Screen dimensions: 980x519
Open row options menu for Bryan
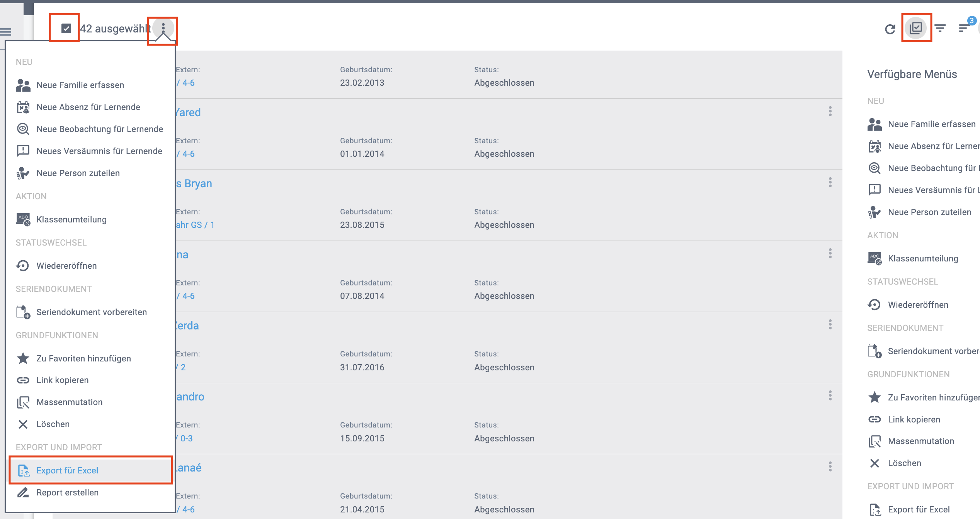tap(830, 183)
